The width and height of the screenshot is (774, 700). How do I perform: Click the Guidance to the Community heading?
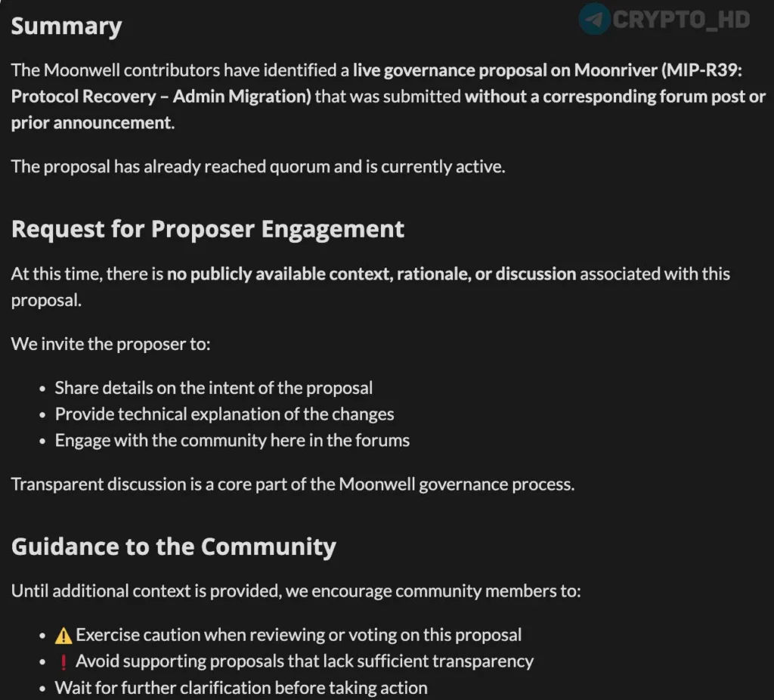[173, 547]
